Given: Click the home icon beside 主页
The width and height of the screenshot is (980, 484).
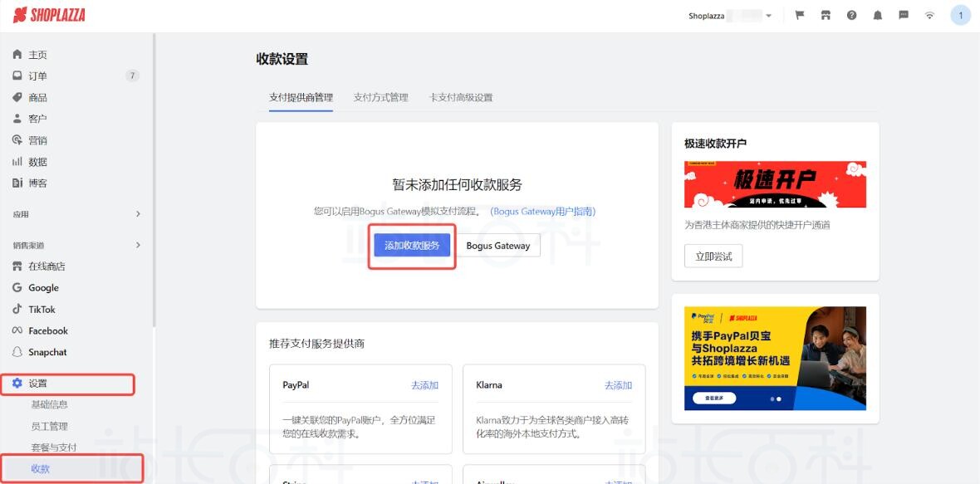Looking at the screenshot, I should (x=17, y=54).
